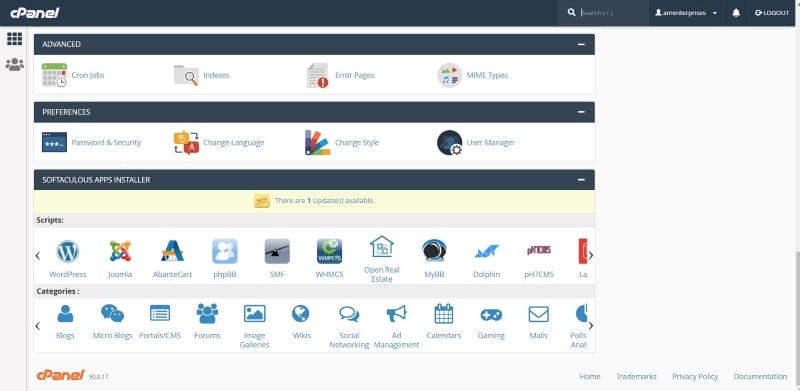The height and width of the screenshot is (391, 800).
Task: Click the cPanel logo in header
Action: (35, 13)
